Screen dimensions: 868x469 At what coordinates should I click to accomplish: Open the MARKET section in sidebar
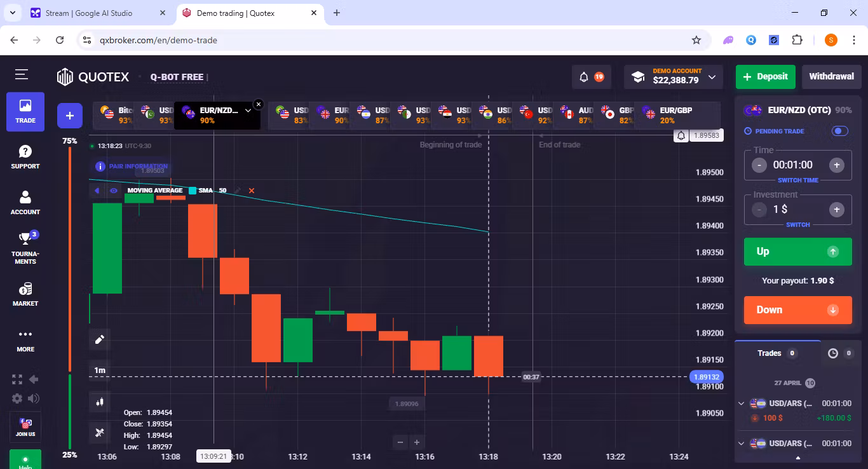(25, 294)
